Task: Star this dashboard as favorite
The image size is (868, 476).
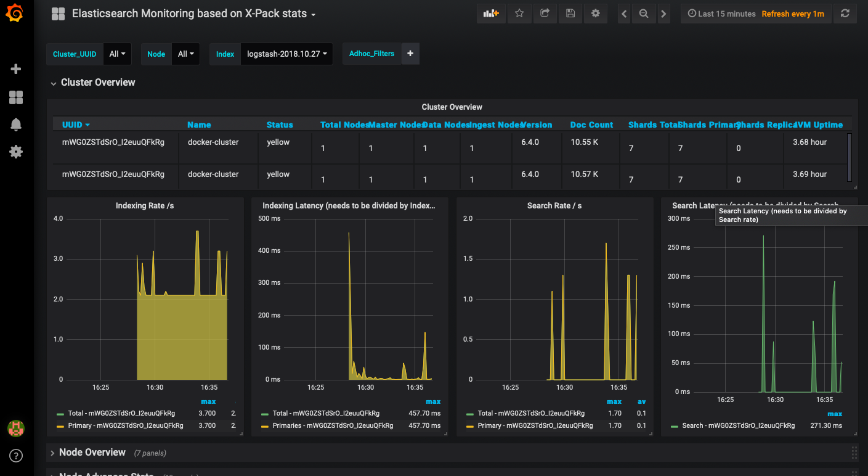Action: pos(519,14)
